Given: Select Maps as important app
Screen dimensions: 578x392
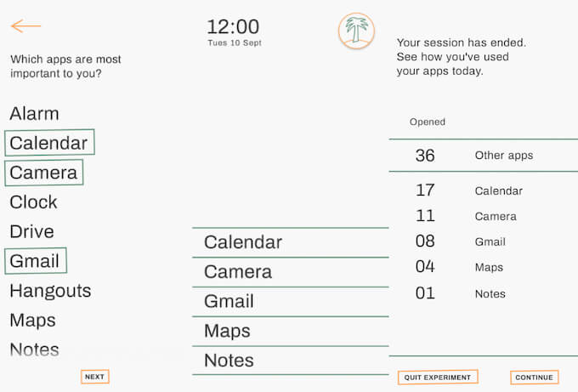Looking at the screenshot, I should coord(33,321).
